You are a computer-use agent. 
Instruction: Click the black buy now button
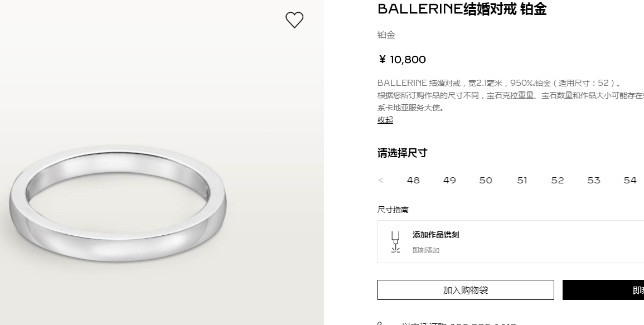click(x=603, y=290)
